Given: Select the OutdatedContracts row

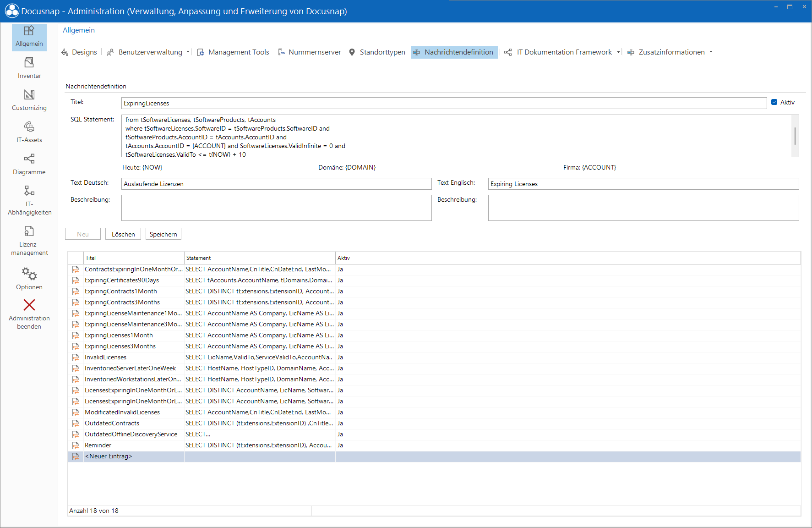Looking at the screenshot, I should pyautogui.click(x=434, y=423).
